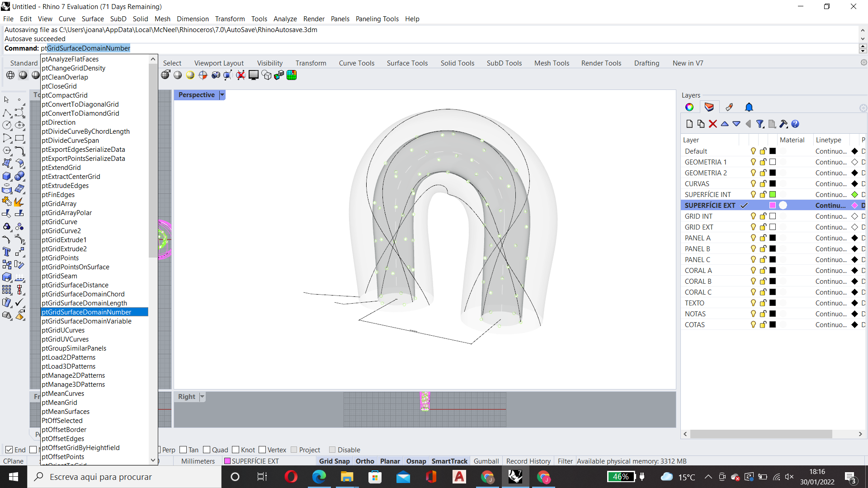Image resolution: width=868 pixels, height=488 pixels.
Task: Toggle the Disable osnap checkbox
Action: pyautogui.click(x=332, y=450)
